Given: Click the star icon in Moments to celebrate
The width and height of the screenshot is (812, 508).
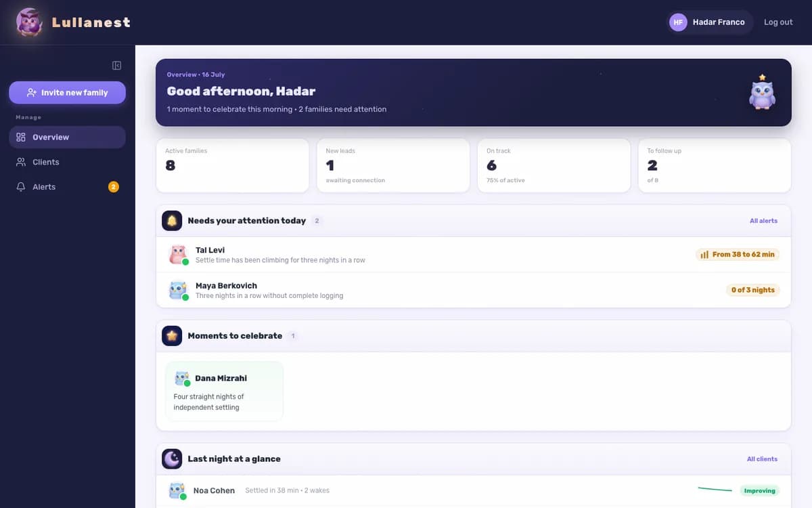Looking at the screenshot, I should (172, 336).
